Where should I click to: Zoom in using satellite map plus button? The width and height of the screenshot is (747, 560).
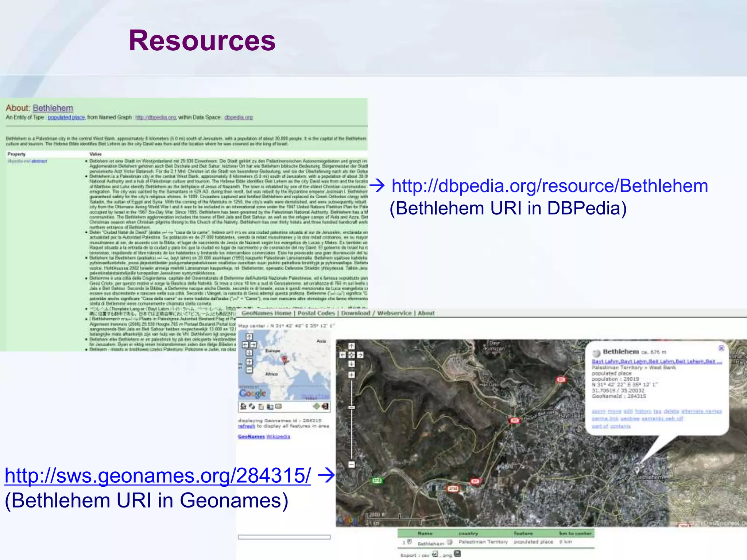351,374
